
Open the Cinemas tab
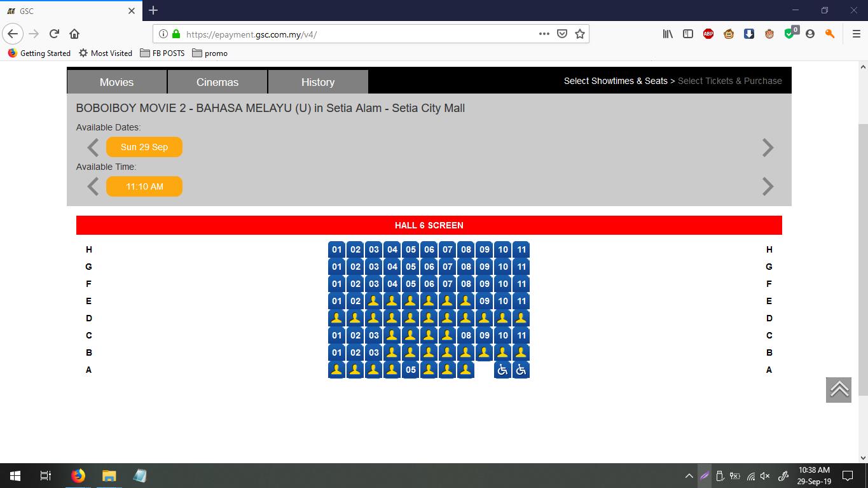(x=217, y=82)
